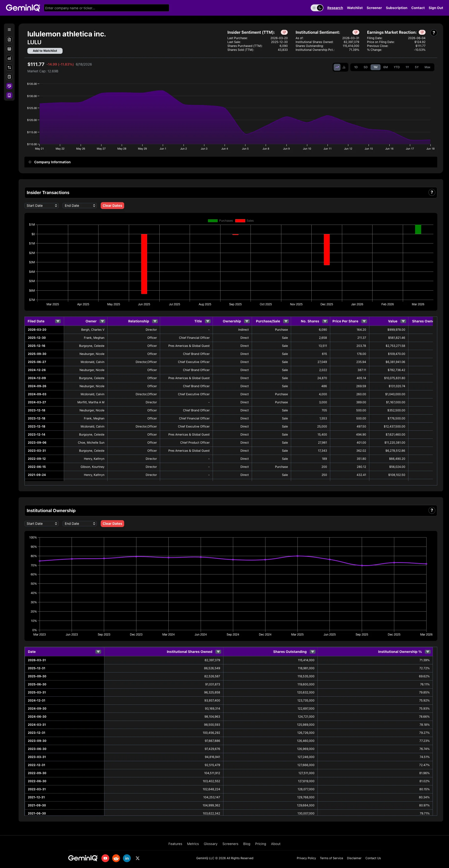Open the up-down arrows sidebar icon

(x=9, y=67)
